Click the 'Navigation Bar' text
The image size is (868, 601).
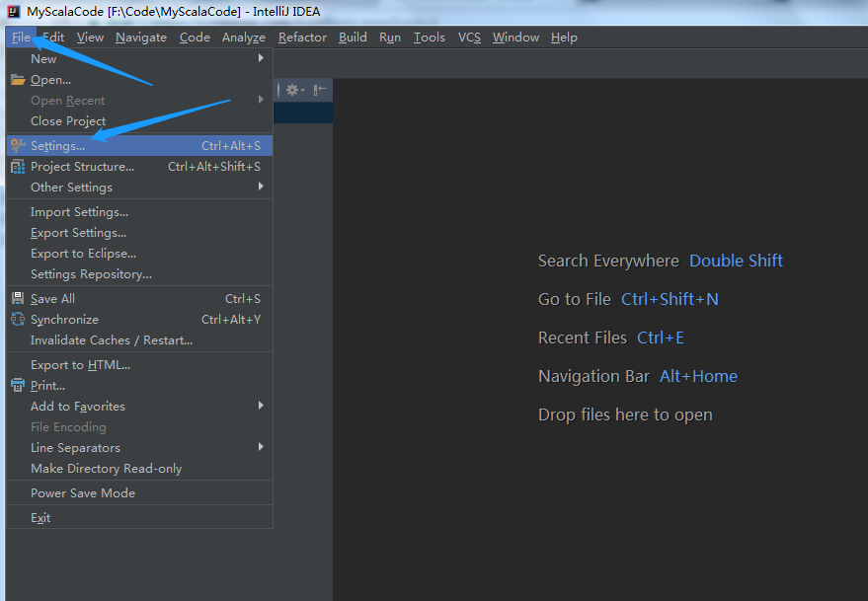click(593, 376)
